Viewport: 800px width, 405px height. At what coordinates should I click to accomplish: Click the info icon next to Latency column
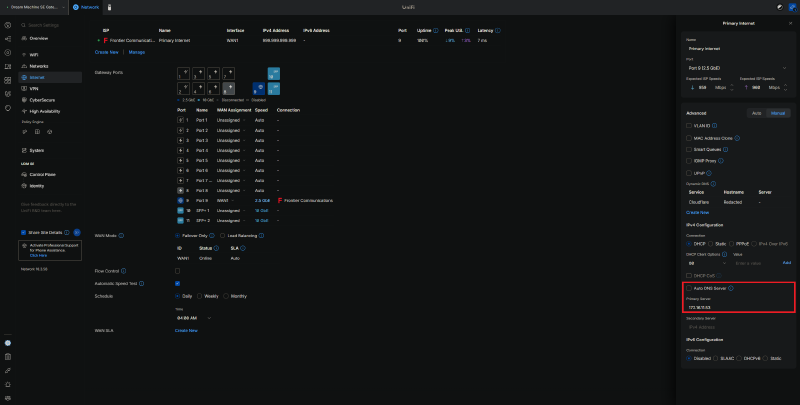tap(497, 31)
